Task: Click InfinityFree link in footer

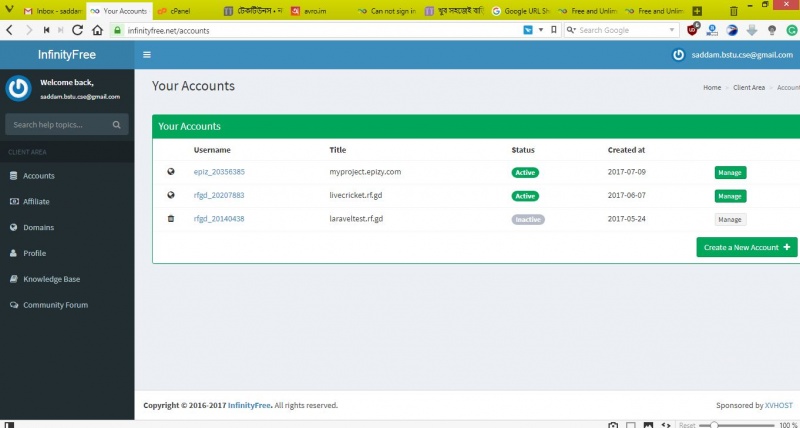Action: tap(249, 405)
